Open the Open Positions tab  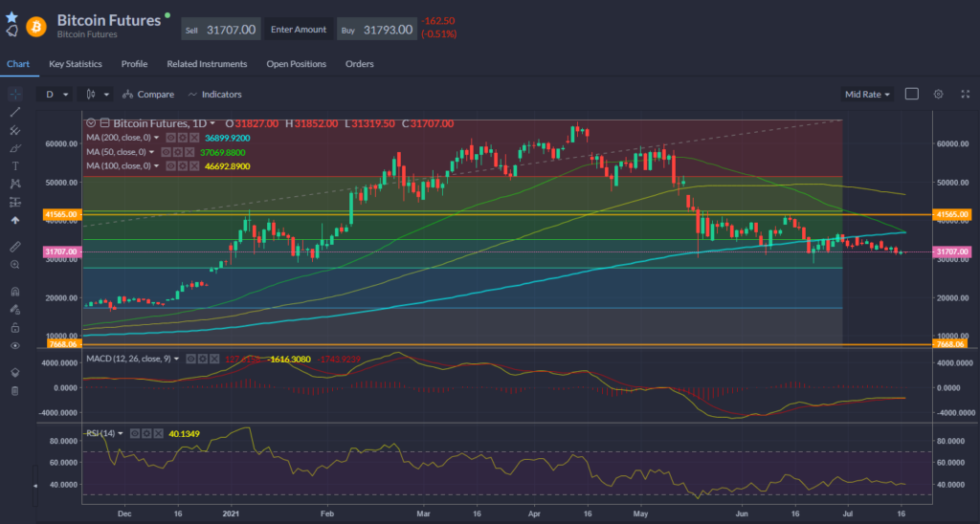pyautogui.click(x=297, y=64)
